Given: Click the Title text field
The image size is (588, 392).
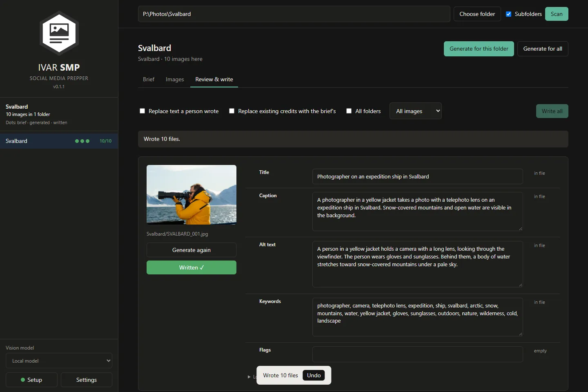Looking at the screenshot, I should pos(417,176).
